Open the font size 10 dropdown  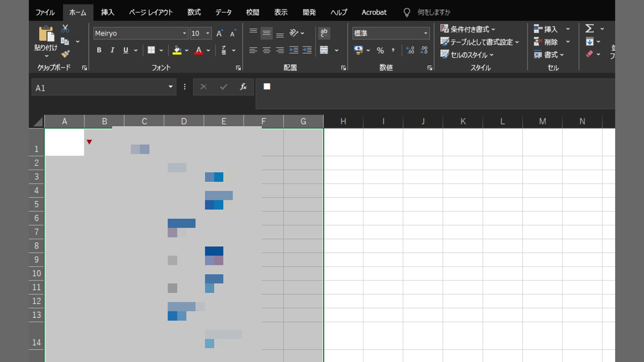(x=208, y=33)
